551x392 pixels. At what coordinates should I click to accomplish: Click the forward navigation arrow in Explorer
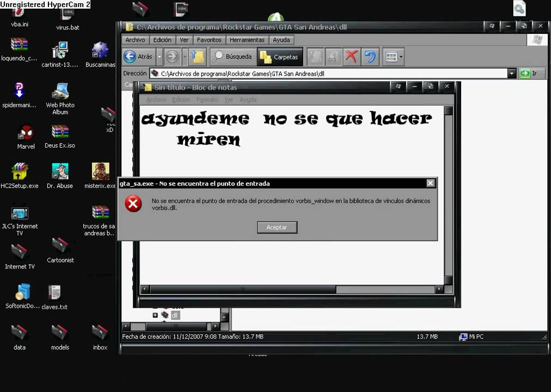click(172, 57)
